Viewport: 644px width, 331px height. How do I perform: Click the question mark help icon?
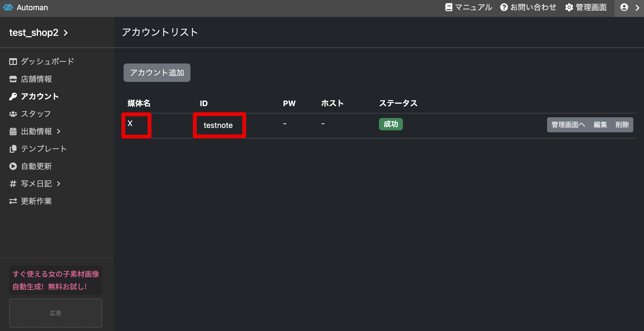(x=504, y=7)
